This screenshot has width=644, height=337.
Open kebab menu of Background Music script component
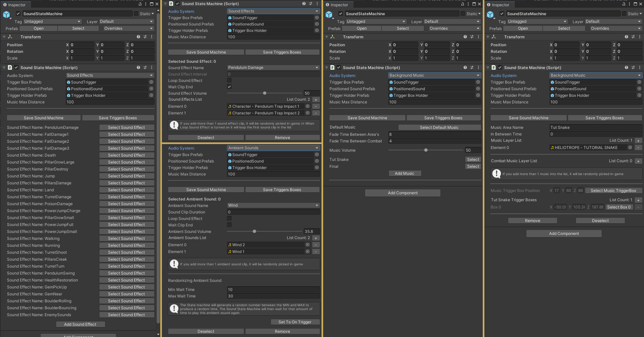[478, 67]
